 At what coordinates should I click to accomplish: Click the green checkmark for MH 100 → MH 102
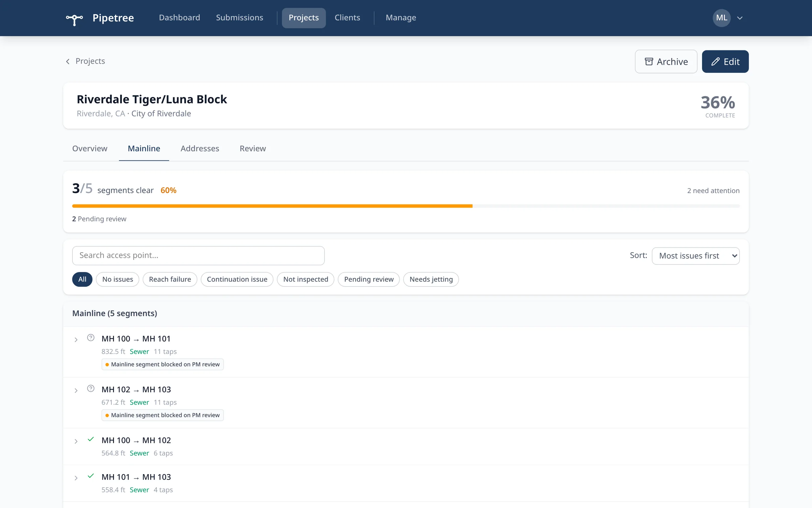(91, 439)
